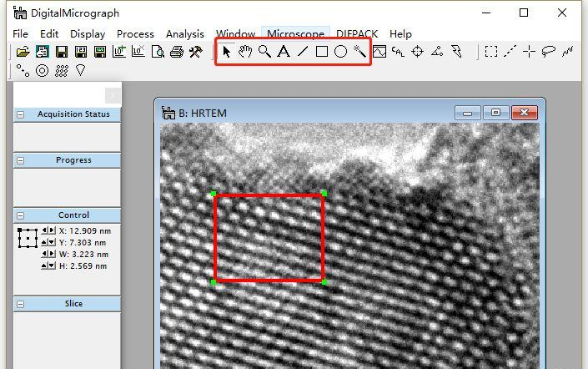The width and height of the screenshot is (588, 369).
Task: Open the DIFPACK menu
Action: [x=359, y=33]
